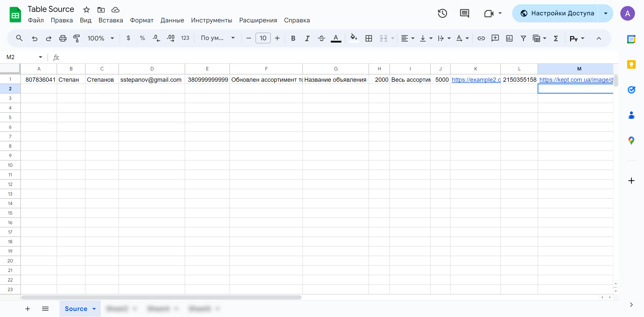
Task: Click the merge cells icon
Action: coord(383,38)
